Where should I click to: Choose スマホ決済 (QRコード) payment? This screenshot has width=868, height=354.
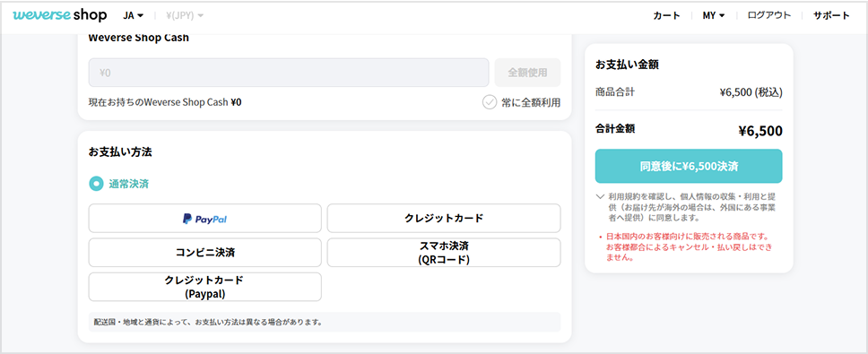click(x=444, y=253)
